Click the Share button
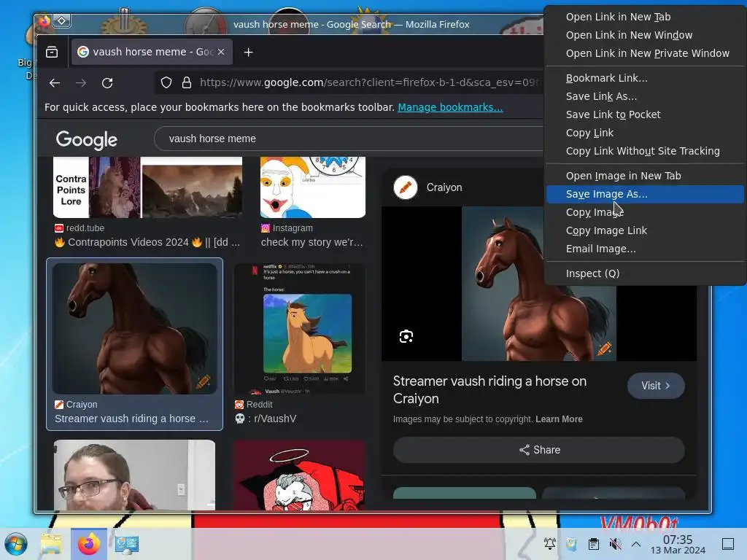This screenshot has width=747, height=560. coord(539,449)
